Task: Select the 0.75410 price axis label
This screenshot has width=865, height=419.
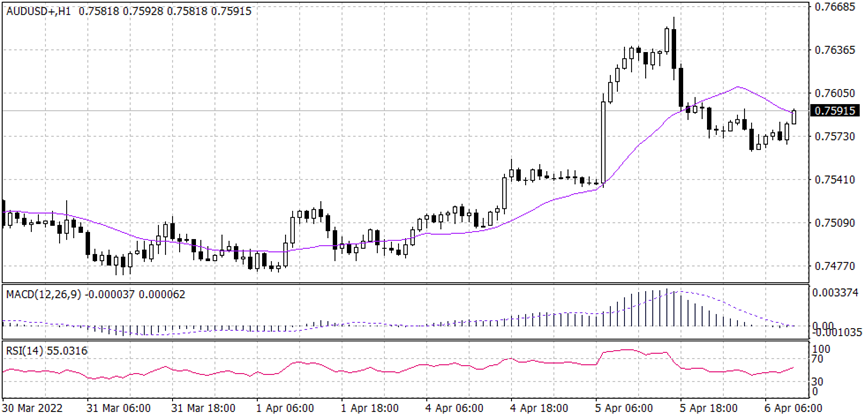Action: tap(835, 180)
